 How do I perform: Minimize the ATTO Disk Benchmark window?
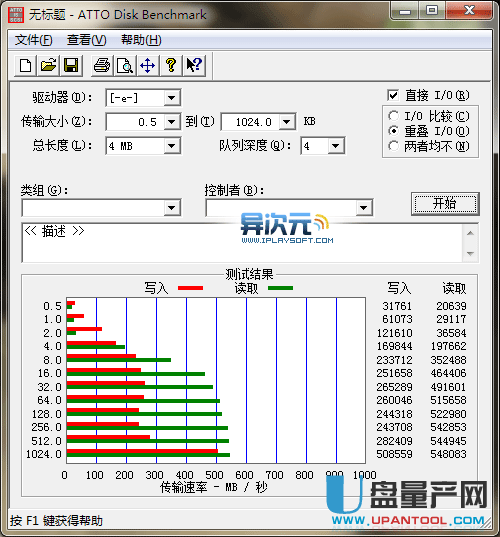(405, 11)
